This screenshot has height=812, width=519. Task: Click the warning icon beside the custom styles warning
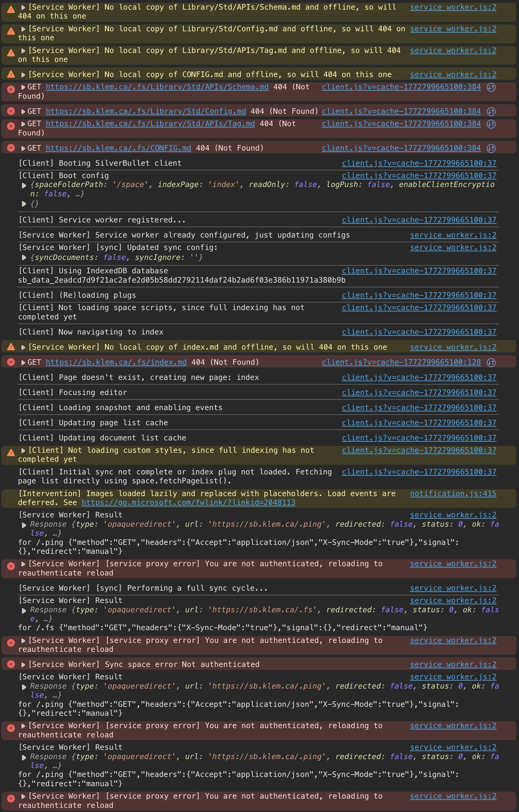click(11, 452)
